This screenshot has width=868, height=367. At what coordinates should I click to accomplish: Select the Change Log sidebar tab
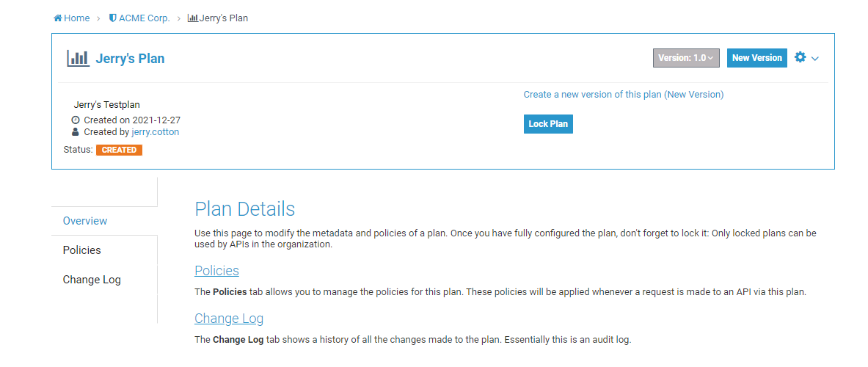pos(92,280)
